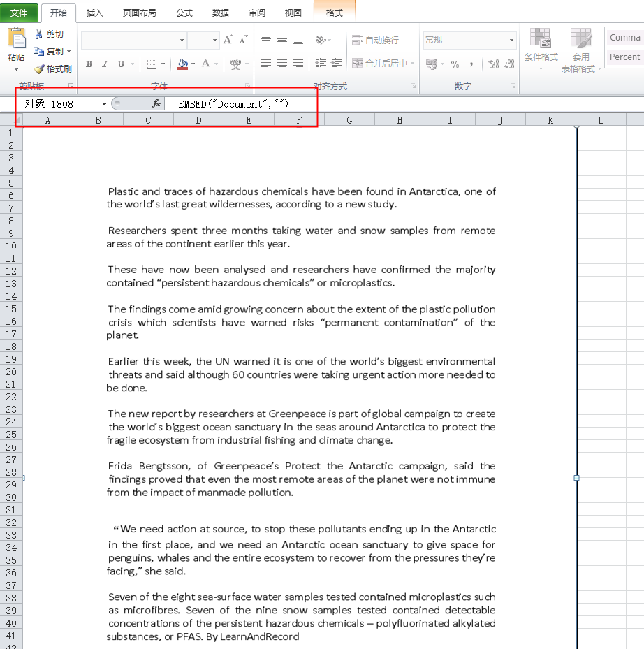Open the Format (格式) contextual tab
The width and height of the screenshot is (644, 649).
coord(335,13)
